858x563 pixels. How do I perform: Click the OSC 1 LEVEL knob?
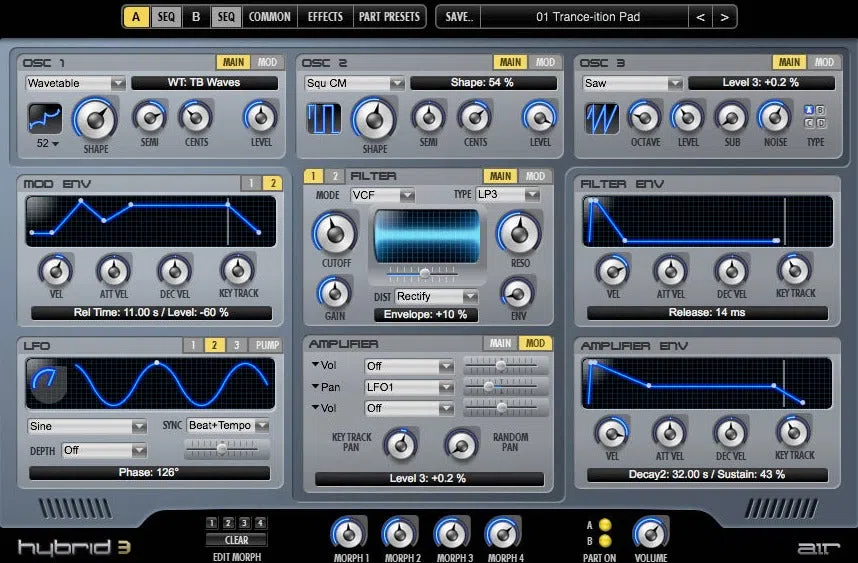[261, 117]
